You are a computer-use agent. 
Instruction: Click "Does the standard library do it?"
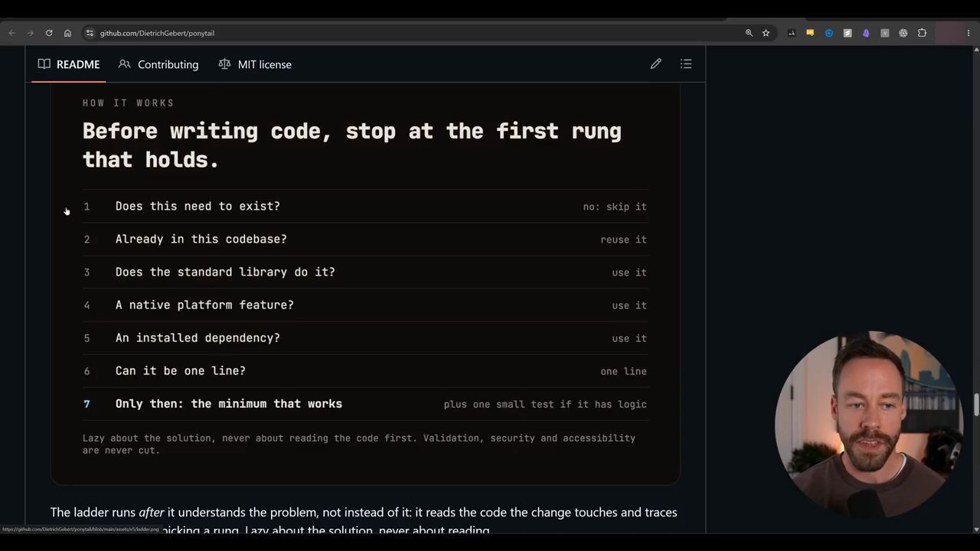pyautogui.click(x=225, y=272)
